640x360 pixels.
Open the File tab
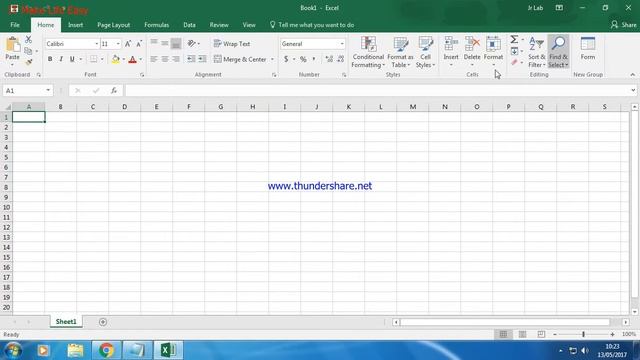tap(15, 25)
